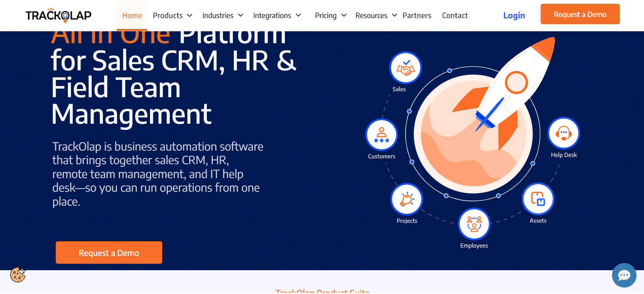Open the Integrations menu item
Screen dimensions: 644x294
point(272,16)
